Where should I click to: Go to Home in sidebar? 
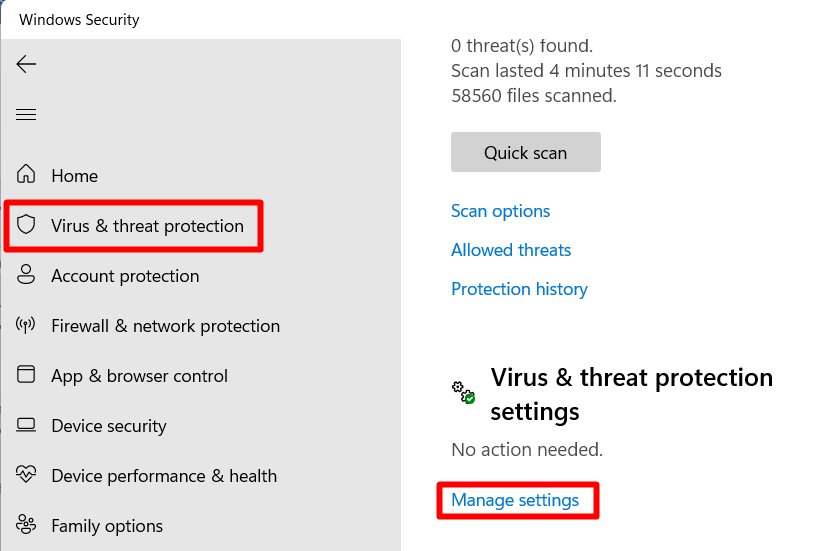pos(75,176)
